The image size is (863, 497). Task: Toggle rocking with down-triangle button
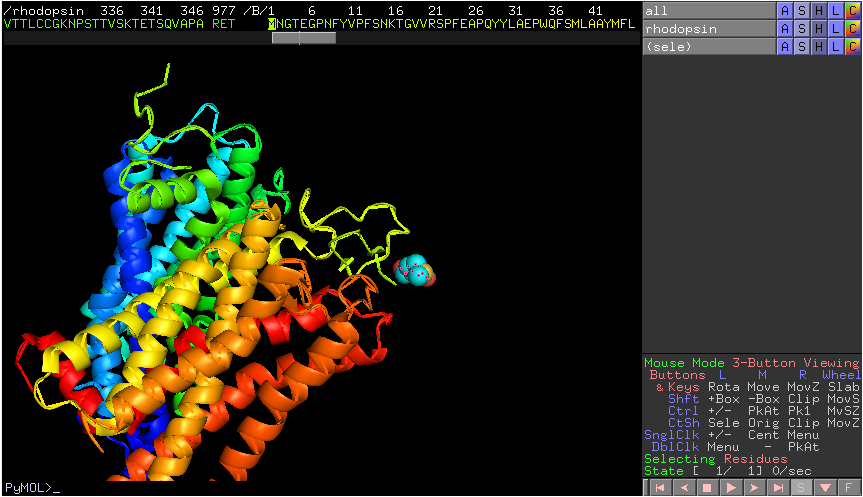coord(825,488)
